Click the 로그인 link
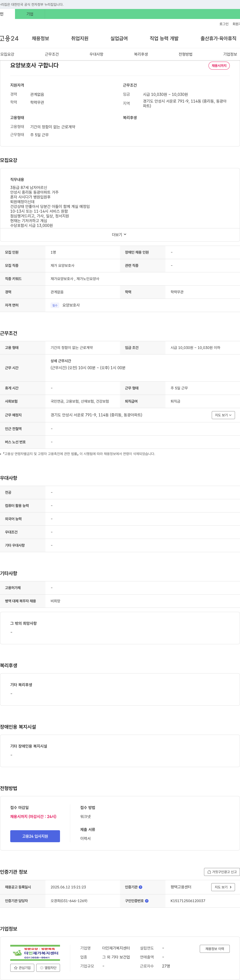This screenshot has width=240, height=980. click(x=224, y=24)
